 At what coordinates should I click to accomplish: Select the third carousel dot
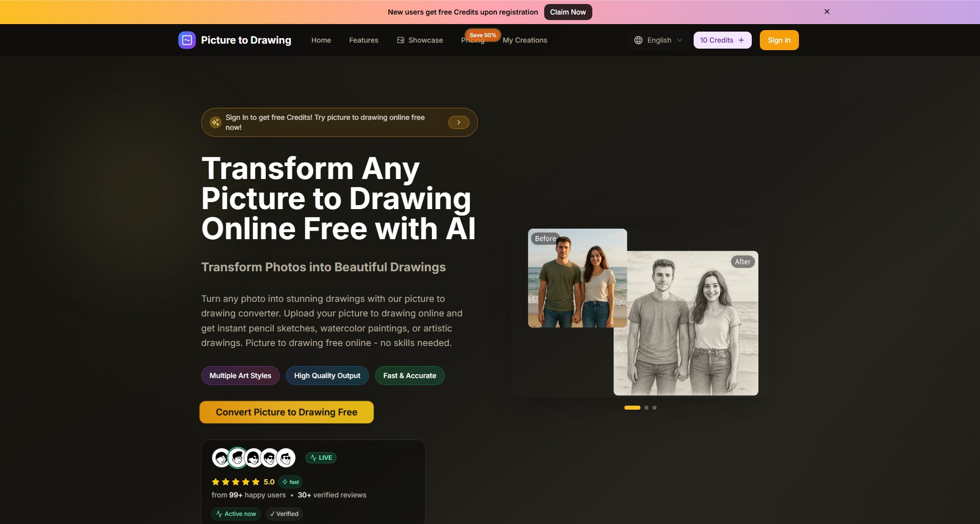655,408
